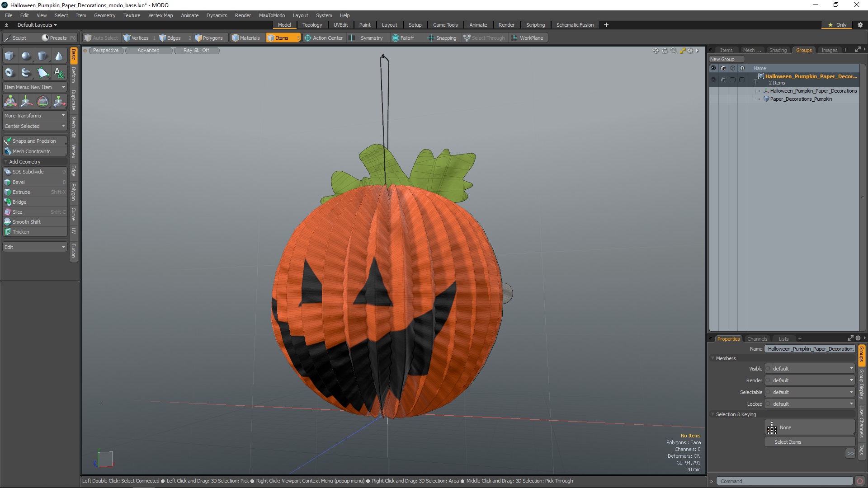Click the Extrude tool
Viewport: 868px width, 488px height.
[35, 192]
